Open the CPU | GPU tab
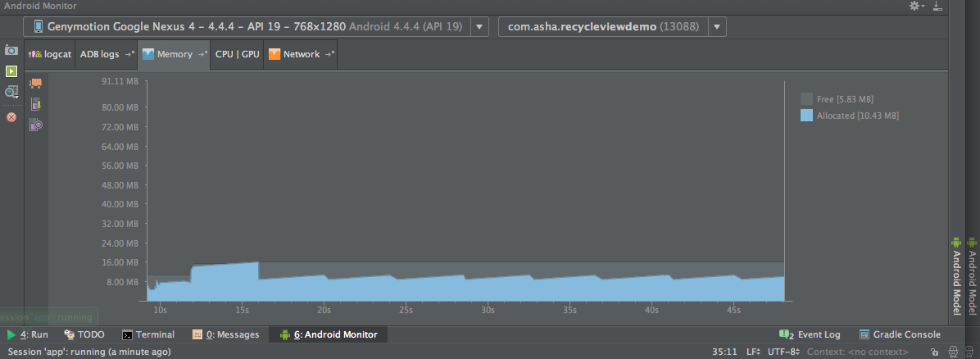The height and width of the screenshot is (359, 980). [237, 54]
